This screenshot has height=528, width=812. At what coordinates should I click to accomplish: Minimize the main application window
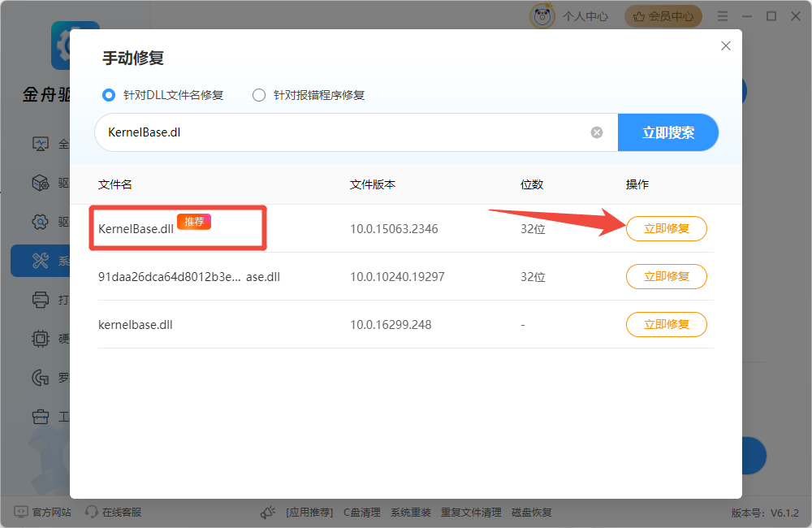pyautogui.click(x=747, y=16)
